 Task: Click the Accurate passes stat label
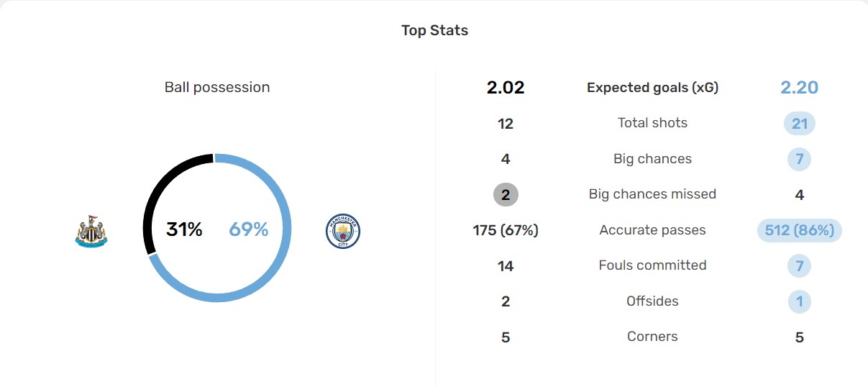(x=652, y=230)
